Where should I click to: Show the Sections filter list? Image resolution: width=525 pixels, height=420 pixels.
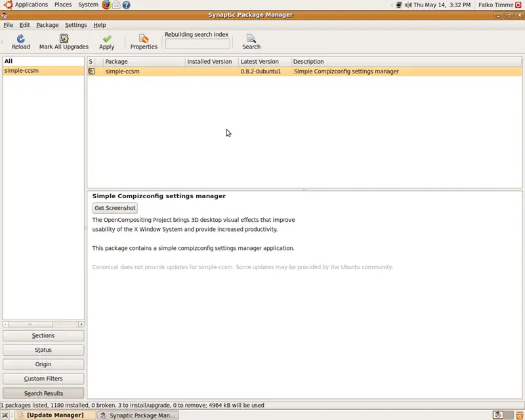tap(43, 335)
